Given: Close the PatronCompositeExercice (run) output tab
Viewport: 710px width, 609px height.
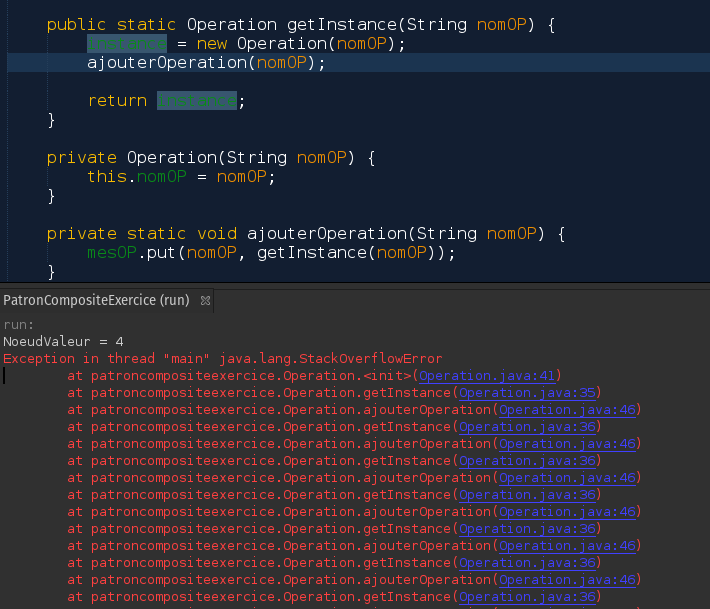Looking at the screenshot, I should (x=206, y=301).
